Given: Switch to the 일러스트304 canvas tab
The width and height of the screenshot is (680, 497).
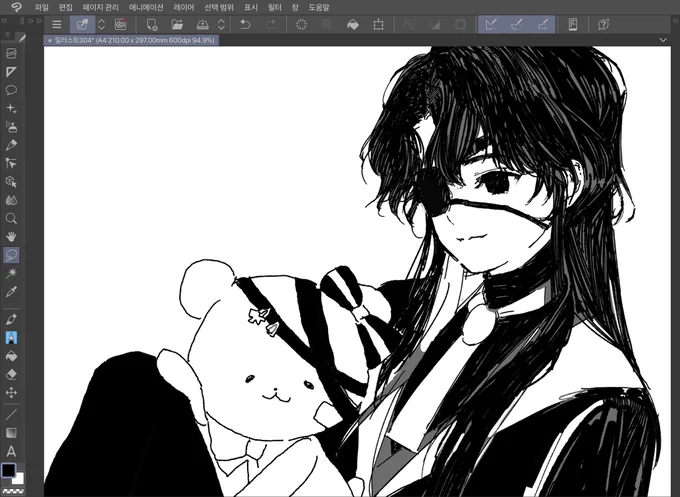Looking at the screenshot, I should (x=131, y=40).
